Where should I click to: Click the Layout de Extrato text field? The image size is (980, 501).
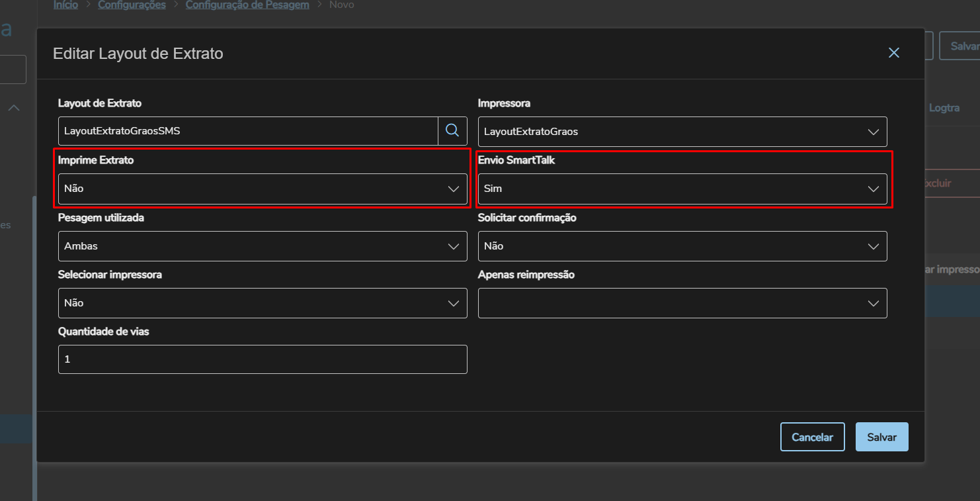click(x=248, y=131)
